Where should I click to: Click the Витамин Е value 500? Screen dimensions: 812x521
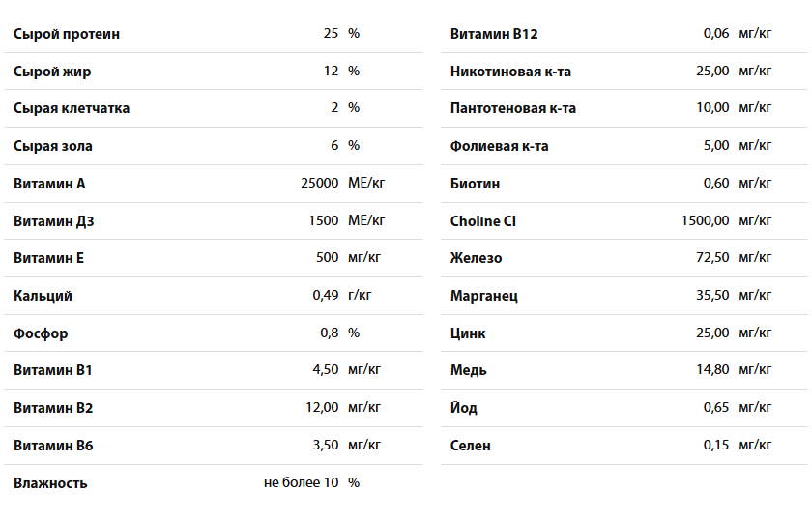pyautogui.click(x=328, y=257)
